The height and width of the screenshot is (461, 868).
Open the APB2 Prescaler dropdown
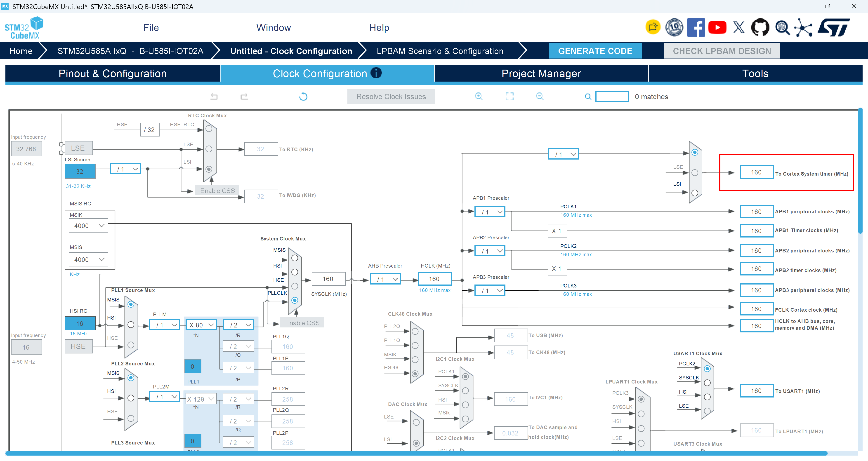490,251
